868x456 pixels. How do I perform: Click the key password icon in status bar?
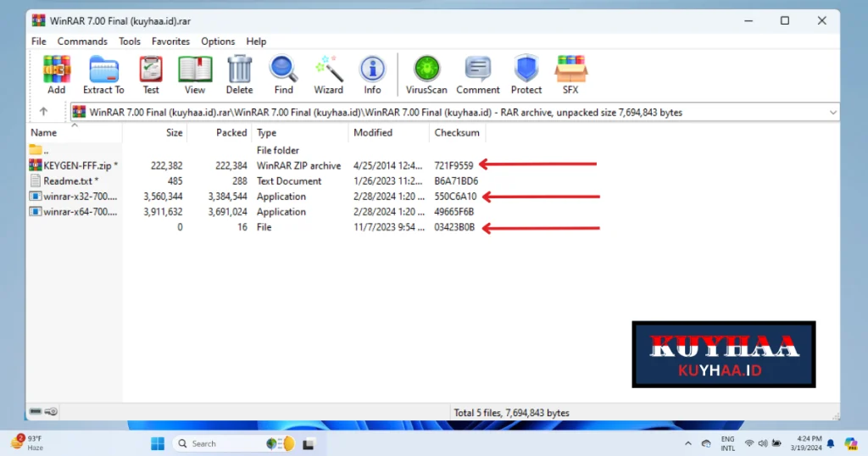coord(51,411)
